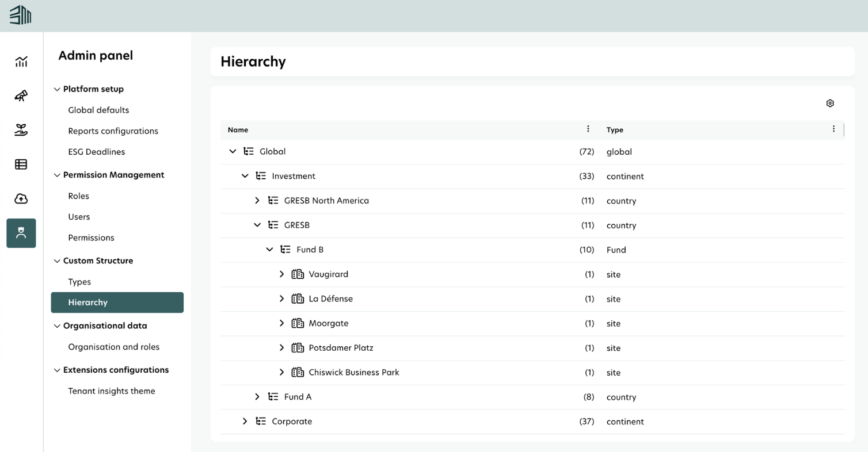Image resolution: width=868 pixels, height=452 pixels.
Task: Open Global defaults settings
Action: (98, 110)
